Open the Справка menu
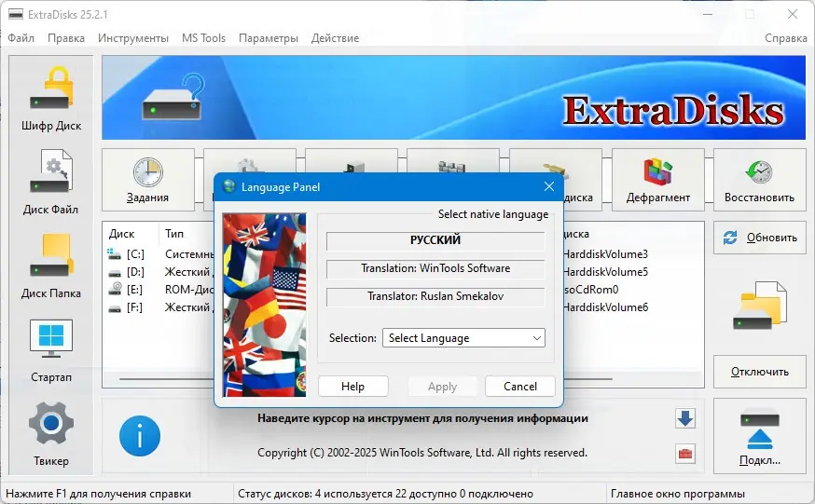 coord(785,38)
